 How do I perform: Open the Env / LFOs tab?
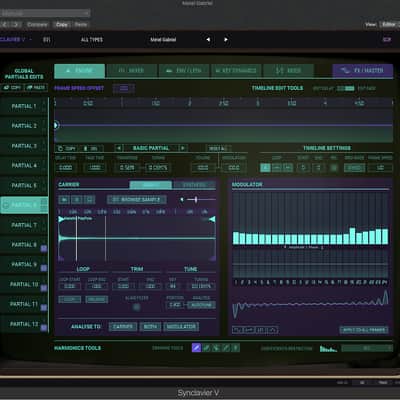coord(184,71)
